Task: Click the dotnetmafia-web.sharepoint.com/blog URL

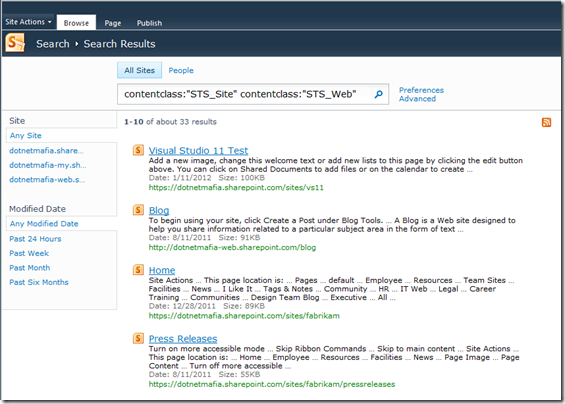Action: click(232, 247)
